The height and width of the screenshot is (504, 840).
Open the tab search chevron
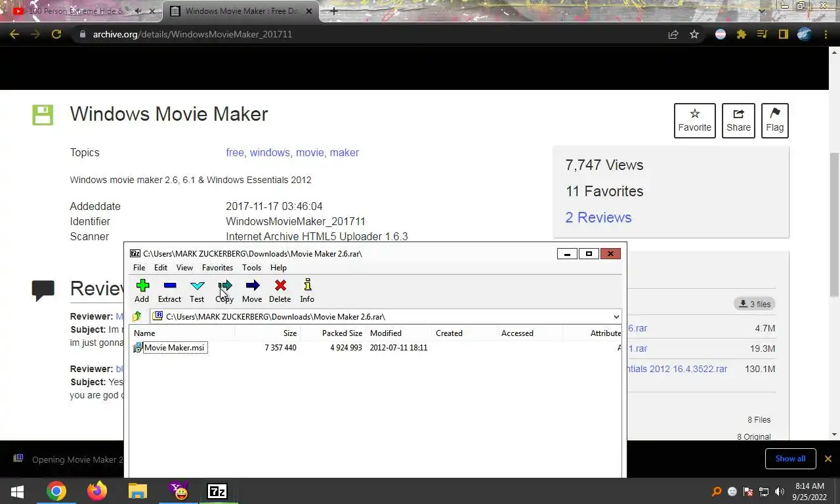pos(761,10)
